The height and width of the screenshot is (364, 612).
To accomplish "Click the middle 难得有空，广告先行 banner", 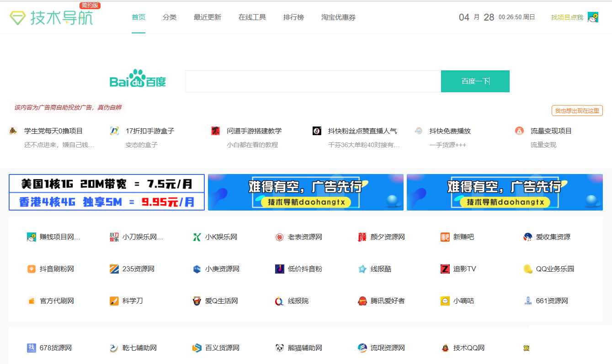I will 306,192.
